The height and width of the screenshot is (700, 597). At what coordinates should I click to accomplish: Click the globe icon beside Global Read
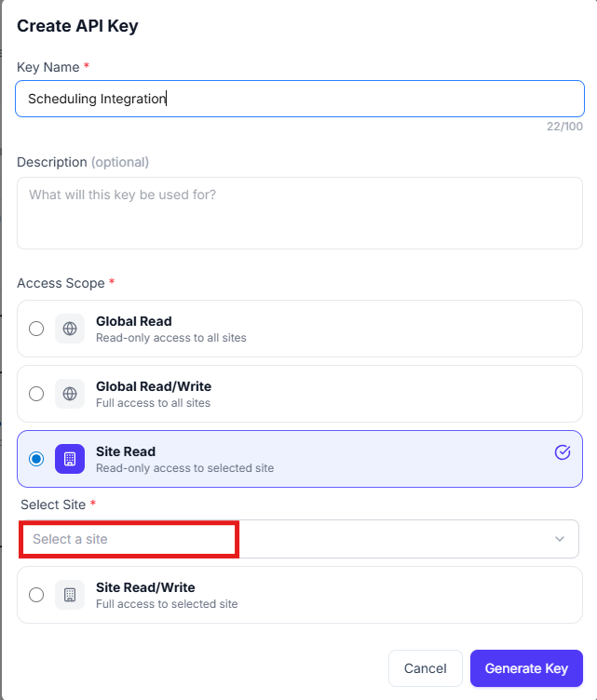70,329
